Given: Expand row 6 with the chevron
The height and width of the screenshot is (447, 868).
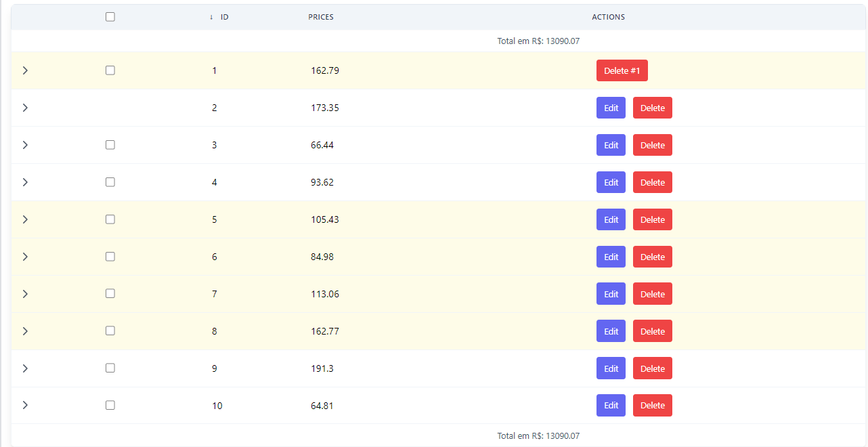Looking at the screenshot, I should coord(25,257).
